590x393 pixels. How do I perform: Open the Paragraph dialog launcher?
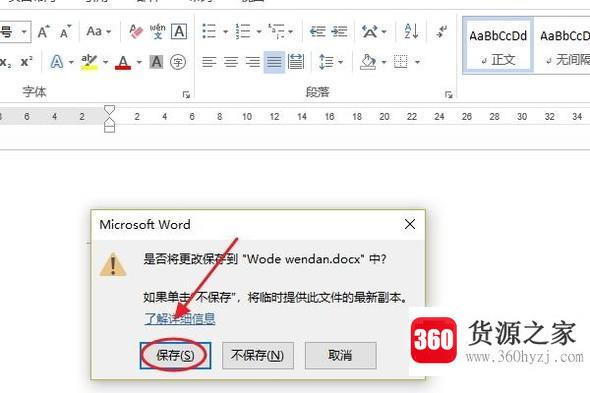[449, 94]
